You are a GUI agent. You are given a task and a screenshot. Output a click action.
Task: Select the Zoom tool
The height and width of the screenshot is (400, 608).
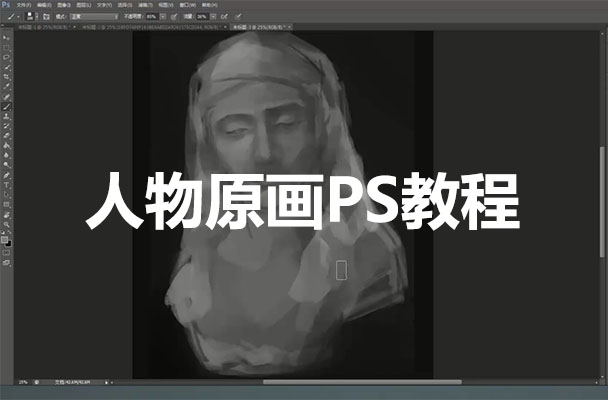[7, 225]
